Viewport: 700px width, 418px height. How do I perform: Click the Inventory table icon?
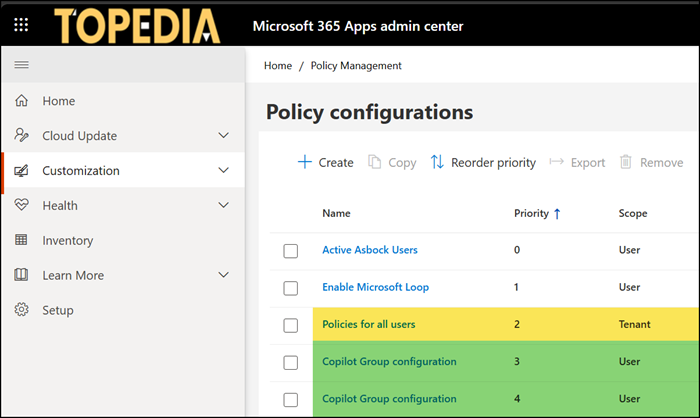coord(21,240)
